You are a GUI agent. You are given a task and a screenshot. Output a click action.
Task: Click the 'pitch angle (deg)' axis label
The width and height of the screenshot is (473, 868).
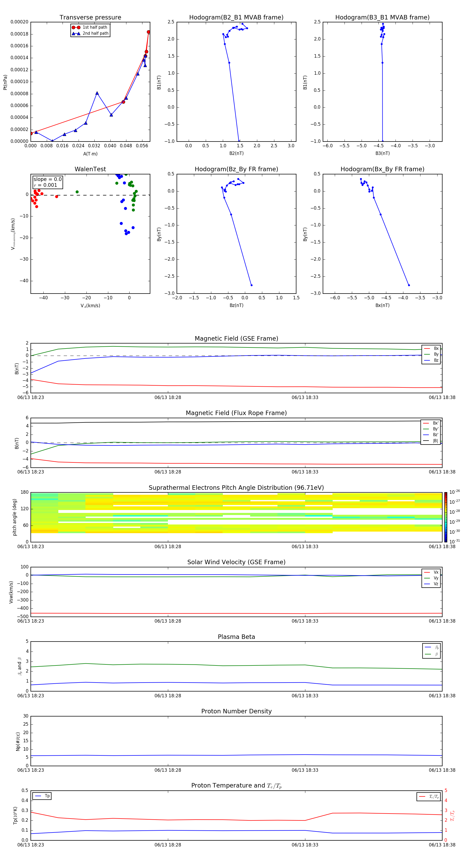14,517
